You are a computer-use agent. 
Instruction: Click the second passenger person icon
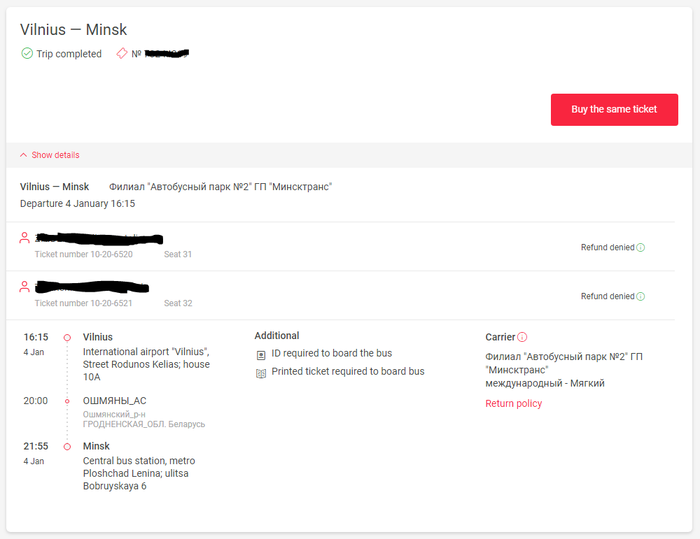(x=25, y=287)
